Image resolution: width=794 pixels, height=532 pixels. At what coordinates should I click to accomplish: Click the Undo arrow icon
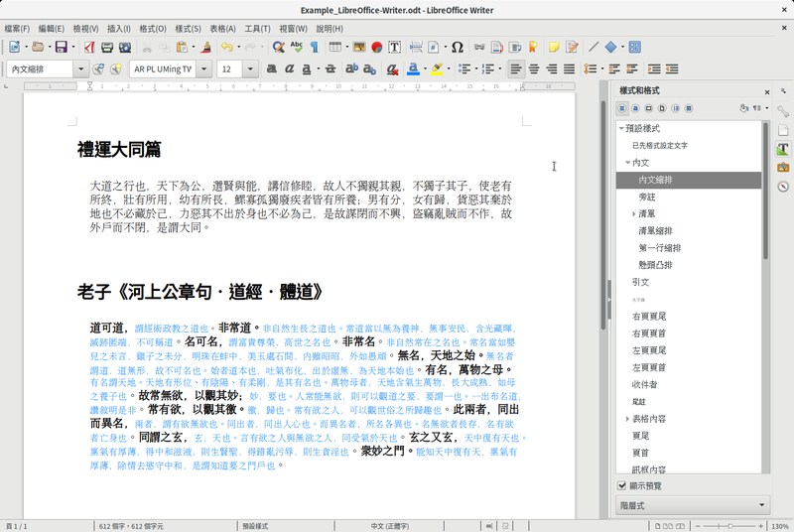pos(226,47)
